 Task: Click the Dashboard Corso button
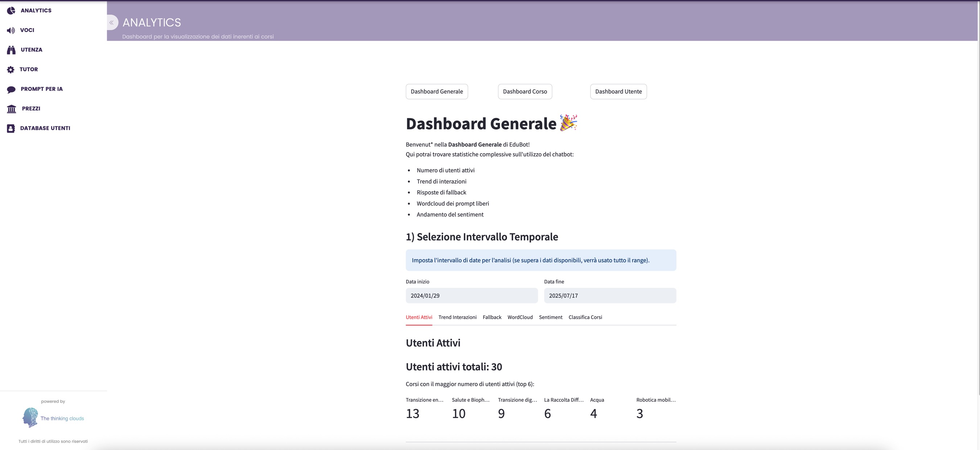(524, 92)
